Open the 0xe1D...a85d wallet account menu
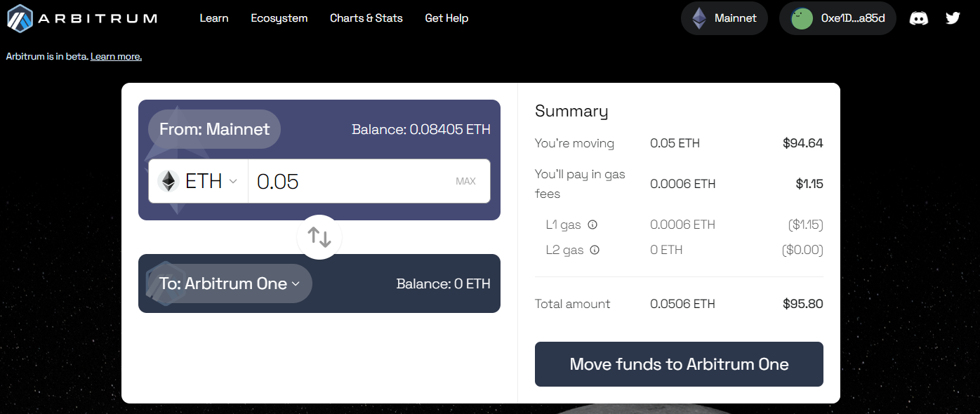980x414 pixels. point(837,18)
